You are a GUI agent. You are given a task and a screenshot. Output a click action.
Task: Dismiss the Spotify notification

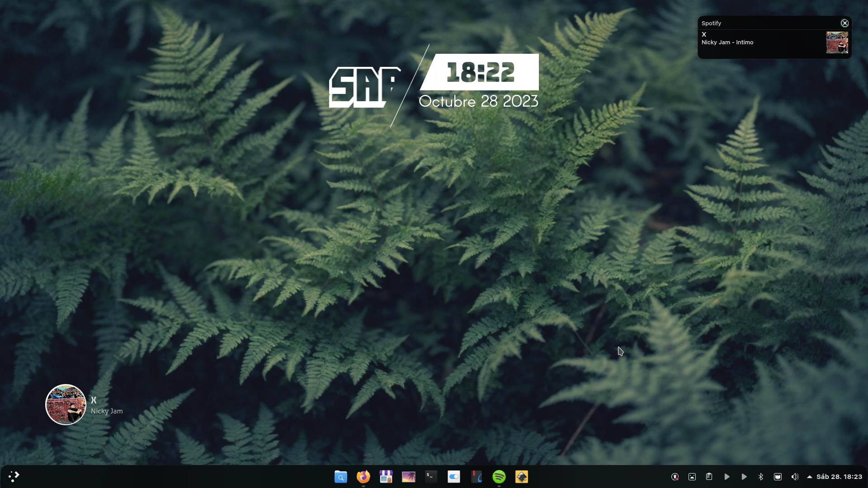point(845,23)
